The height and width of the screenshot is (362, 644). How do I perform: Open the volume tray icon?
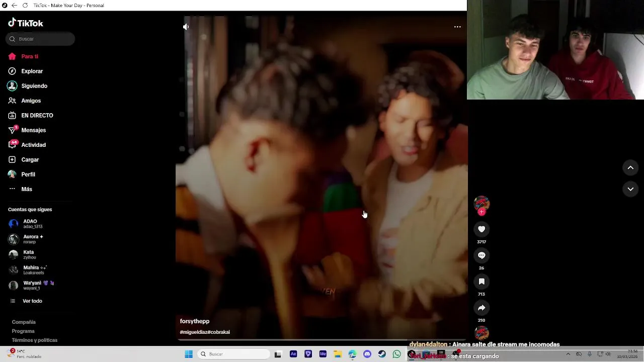[x=608, y=354]
